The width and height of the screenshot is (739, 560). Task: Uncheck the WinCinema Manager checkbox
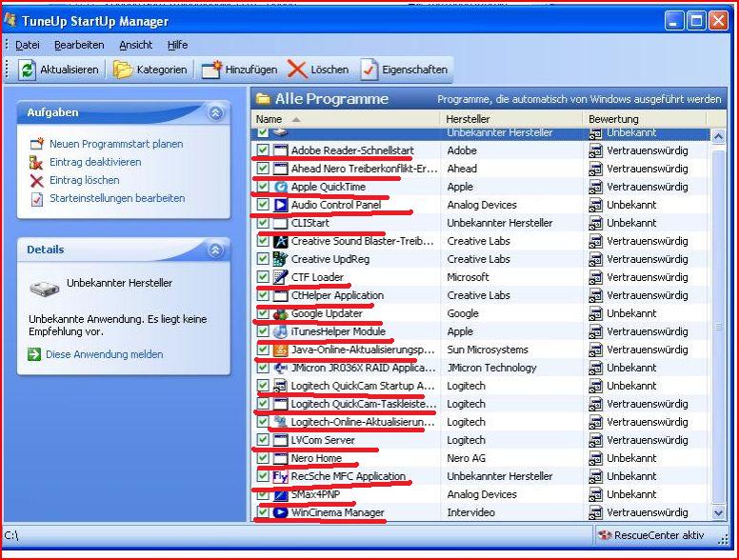pos(263,512)
